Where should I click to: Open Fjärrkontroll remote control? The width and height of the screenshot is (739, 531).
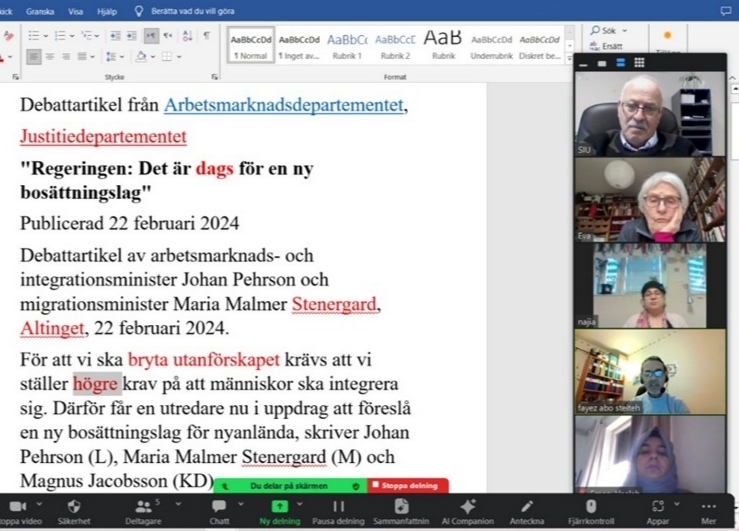(x=591, y=512)
